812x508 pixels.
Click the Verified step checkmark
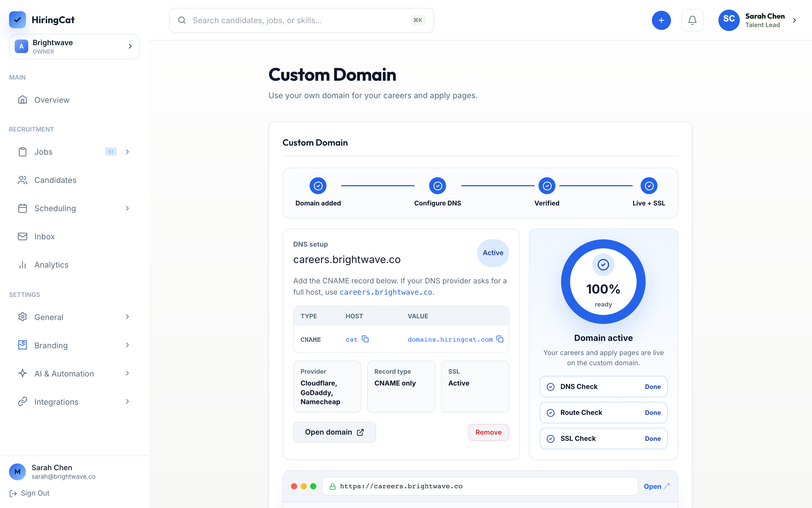pos(547,186)
